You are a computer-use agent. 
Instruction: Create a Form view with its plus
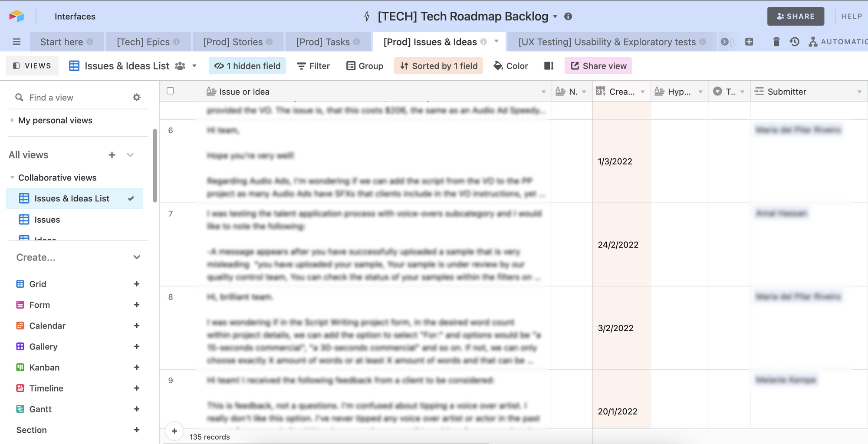click(x=137, y=305)
